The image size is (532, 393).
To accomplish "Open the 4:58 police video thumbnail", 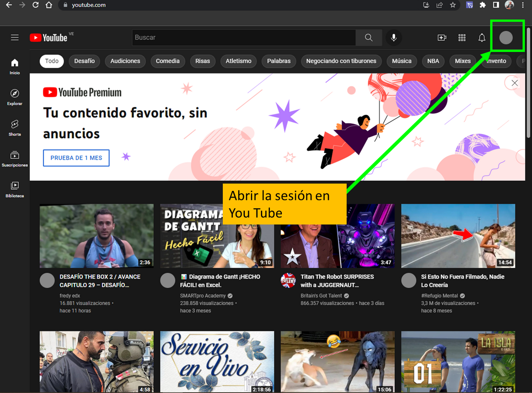I will pyautogui.click(x=96, y=362).
